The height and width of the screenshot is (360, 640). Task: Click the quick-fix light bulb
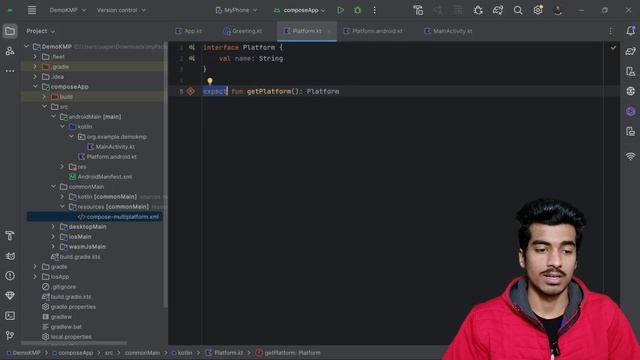[210, 81]
